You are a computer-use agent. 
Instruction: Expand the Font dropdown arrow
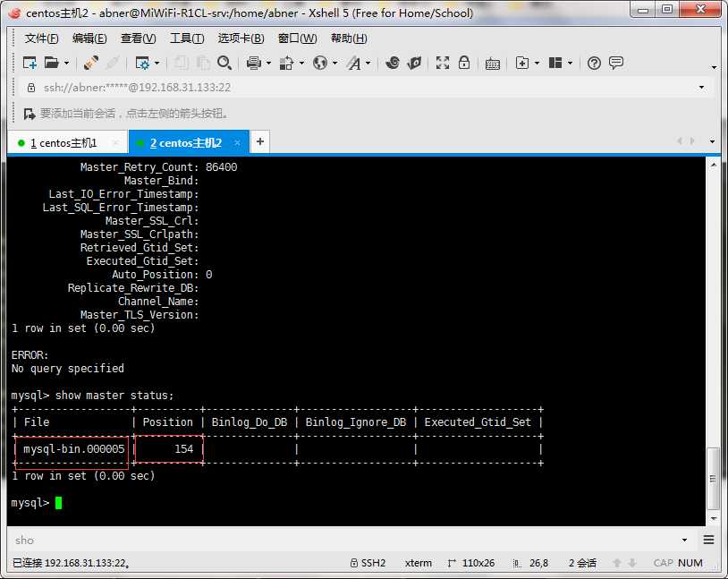(x=368, y=63)
